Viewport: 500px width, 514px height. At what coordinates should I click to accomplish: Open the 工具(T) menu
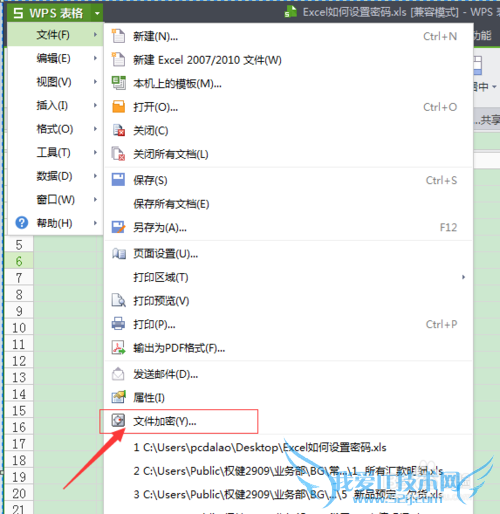[x=55, y=153]
